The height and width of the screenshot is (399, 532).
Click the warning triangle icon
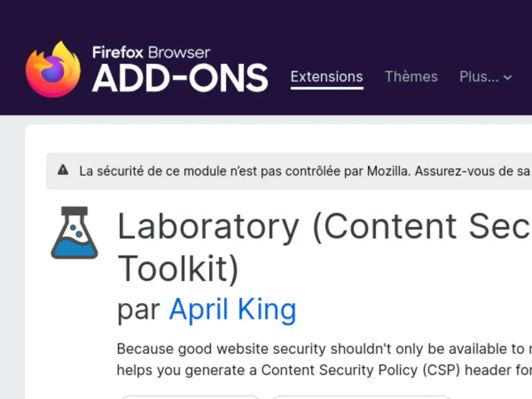point(63,170)
